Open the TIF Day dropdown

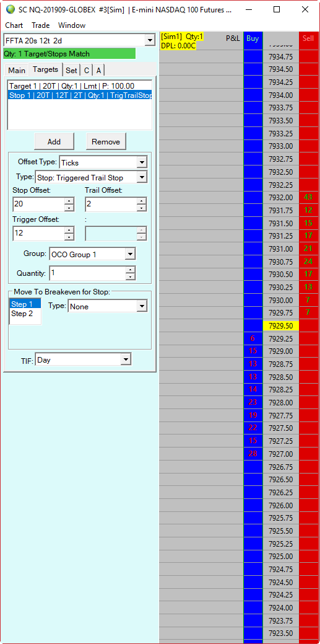126,360
